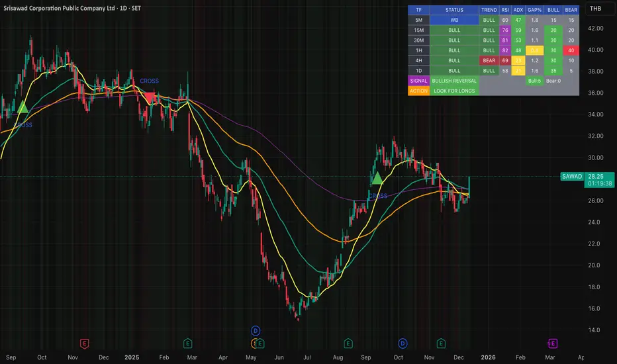Click the blue dividend D marker near May 2025
This screenshot has height=364, width=617.
pyautogui.click(x=256, y=330)
